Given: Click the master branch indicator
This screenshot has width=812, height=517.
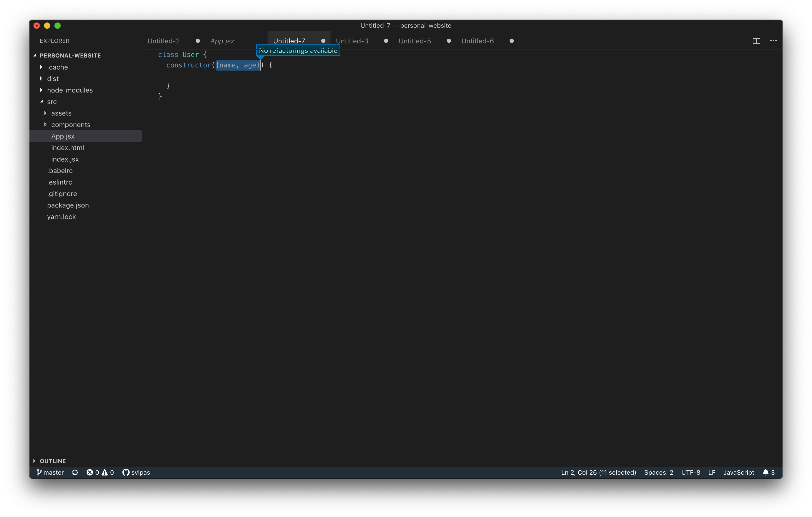Looking at the screenshot, I should click(x=50, y=472).
